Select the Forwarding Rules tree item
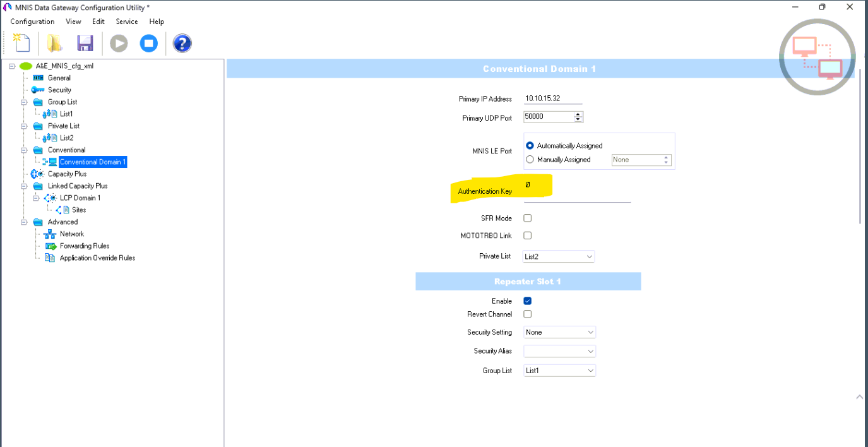This screenshot has width=868, height=447. coord(85,246)
